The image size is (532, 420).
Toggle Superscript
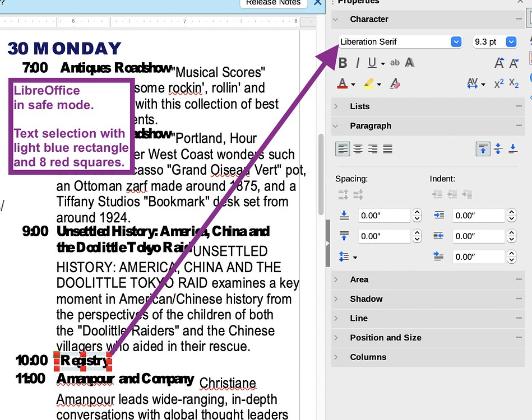pyautogui.click(x=499, y=83)
